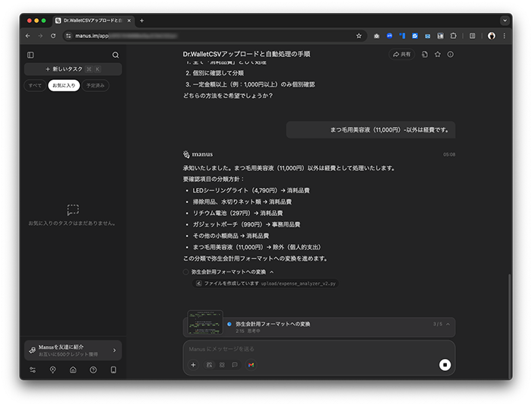Start a new task with 新しいタスク

73,69
